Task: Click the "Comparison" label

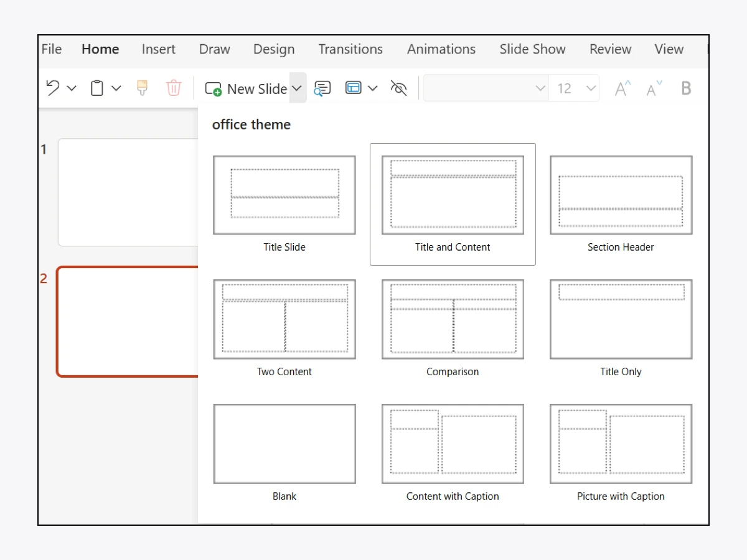Action: [453, 371]
